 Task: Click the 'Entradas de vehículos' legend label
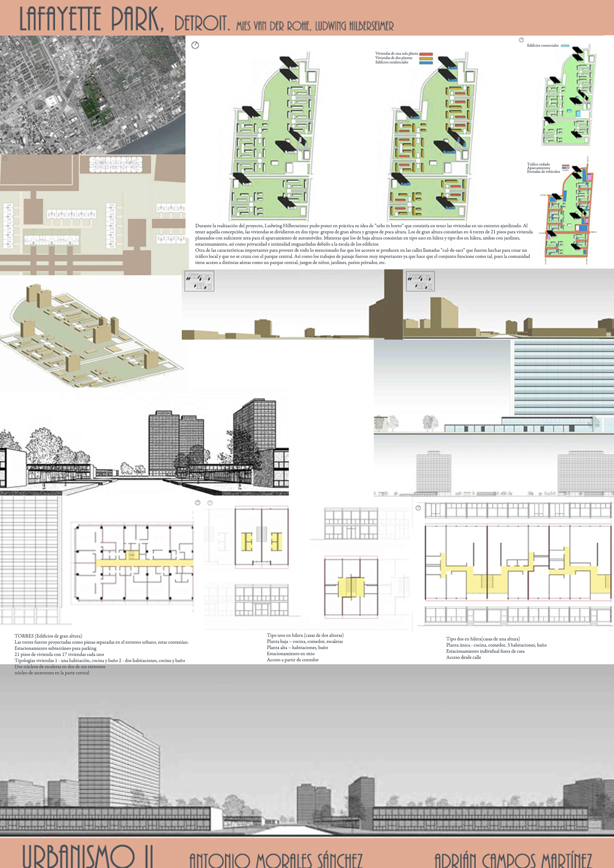pyautogui.click(x=543, y=172)
